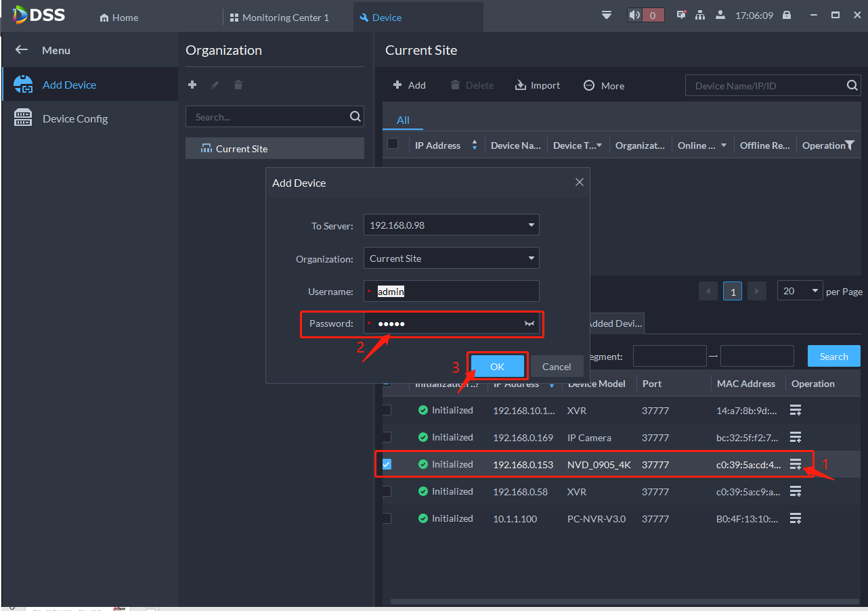Switch to the Home tab
The image size is (868, 611).
119,18
